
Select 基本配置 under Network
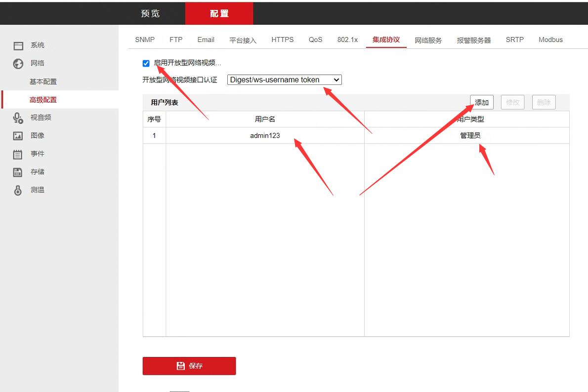click(x=43, y=81)
